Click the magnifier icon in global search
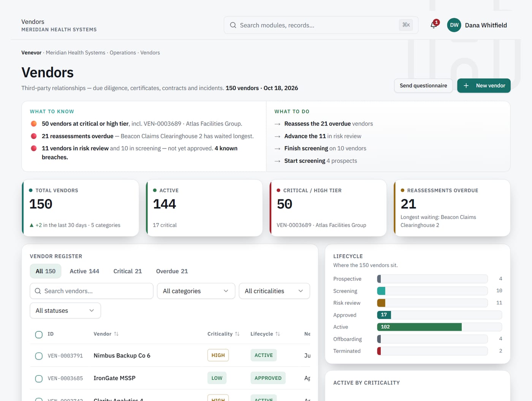This screenshot has width=532, height=401. (x=233, y=25)
